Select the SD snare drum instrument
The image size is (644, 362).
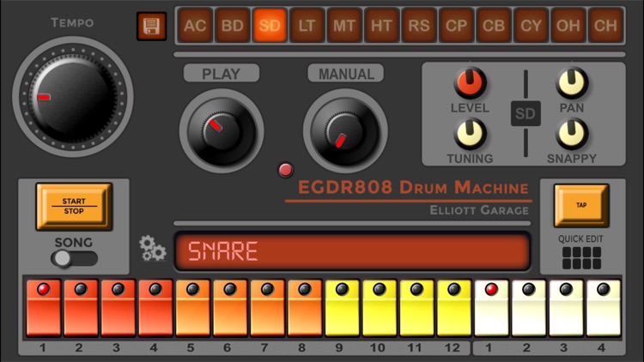click(270, 26)
